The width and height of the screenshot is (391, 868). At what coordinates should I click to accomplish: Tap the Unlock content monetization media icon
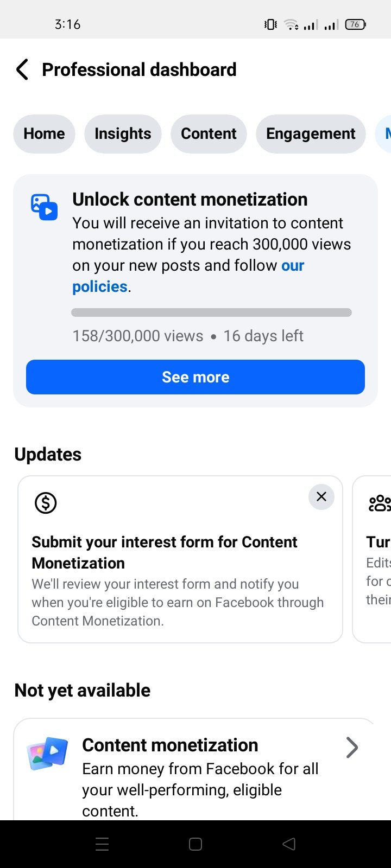click(x=44, y=207)
